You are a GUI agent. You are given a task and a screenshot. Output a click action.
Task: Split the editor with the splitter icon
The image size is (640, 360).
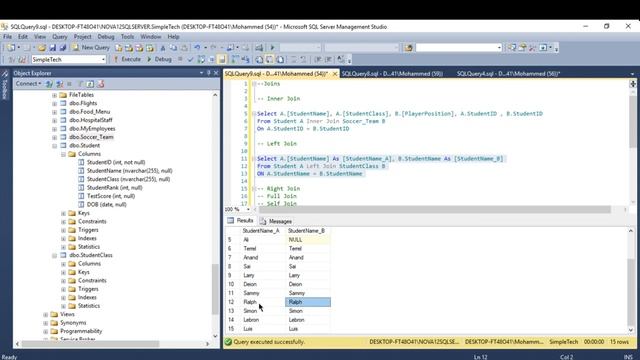coord(633,84)
